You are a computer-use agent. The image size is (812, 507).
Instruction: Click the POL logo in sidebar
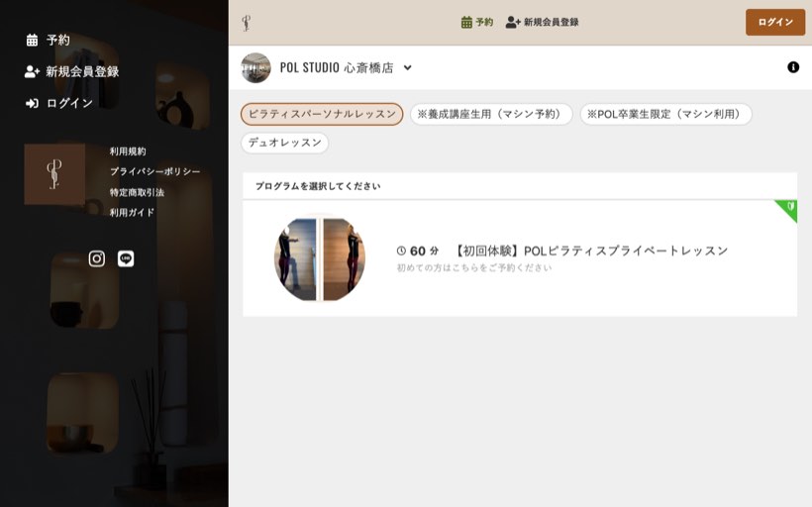[54, 174]
